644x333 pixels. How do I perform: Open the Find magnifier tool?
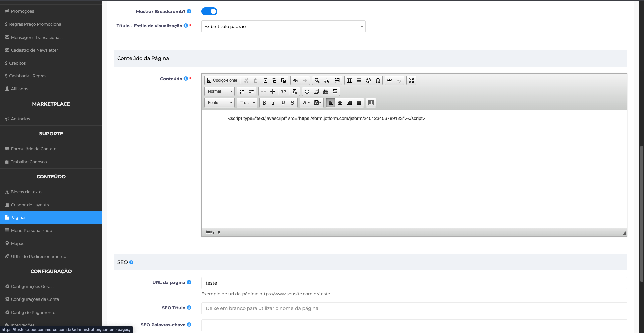pyautogui.click(x=317, y=80)
